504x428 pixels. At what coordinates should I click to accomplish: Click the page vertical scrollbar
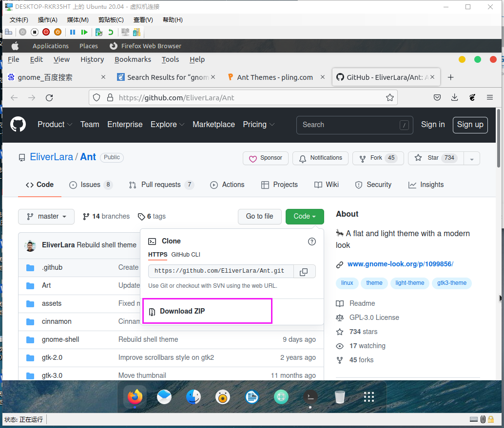499,138
